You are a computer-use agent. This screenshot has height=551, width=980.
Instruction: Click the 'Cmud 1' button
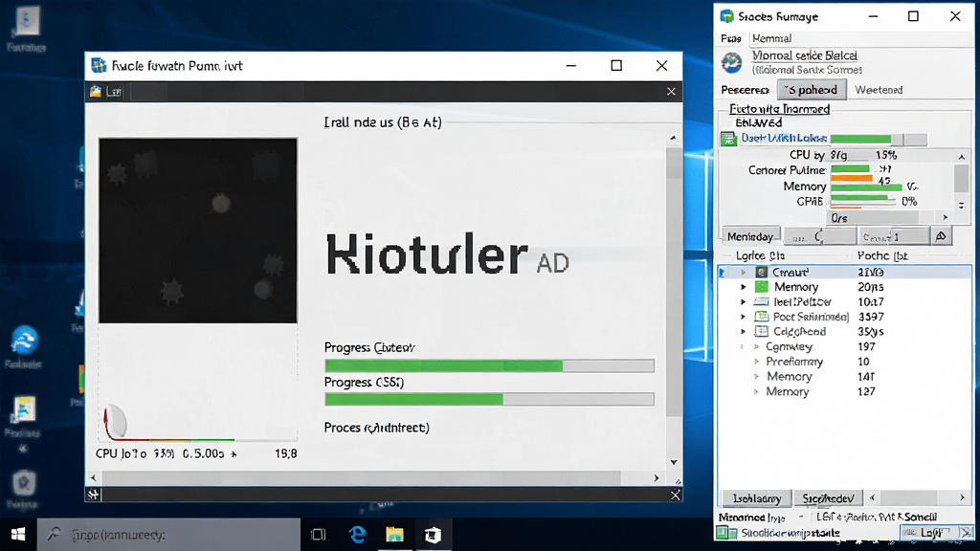click(x=894, y=236)
